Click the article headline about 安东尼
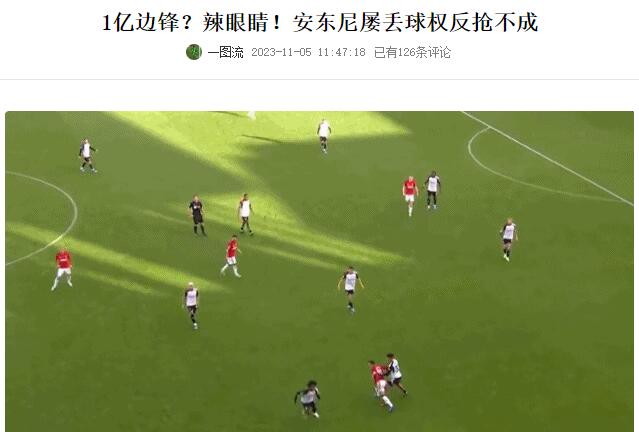 320,22
